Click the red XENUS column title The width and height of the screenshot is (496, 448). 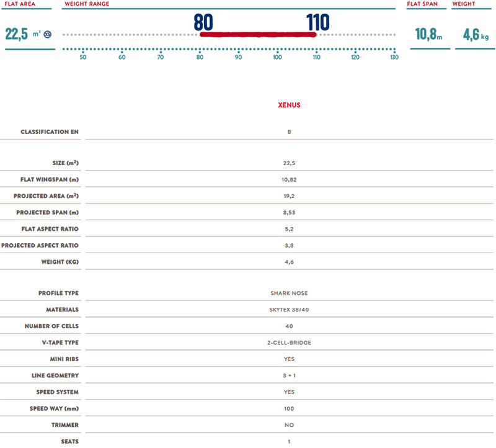point(289,105)
